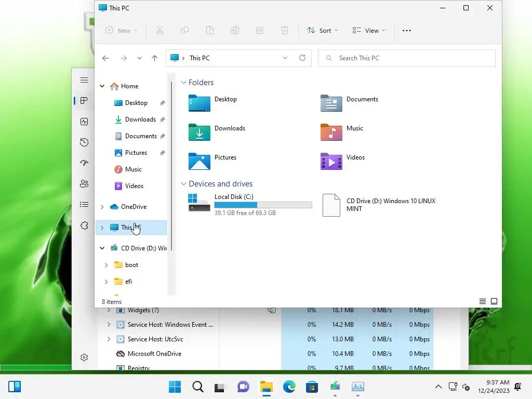Switch to details view in status bar
This screenshot has height=399, width=532.
tap(483, 301)
